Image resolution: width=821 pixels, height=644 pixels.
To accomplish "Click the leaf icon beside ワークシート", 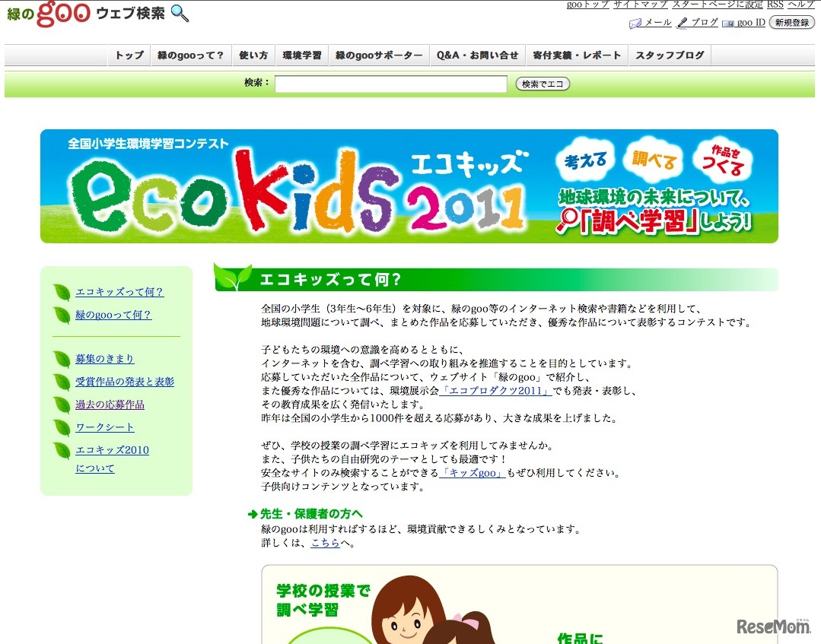I will coord(62,427).
